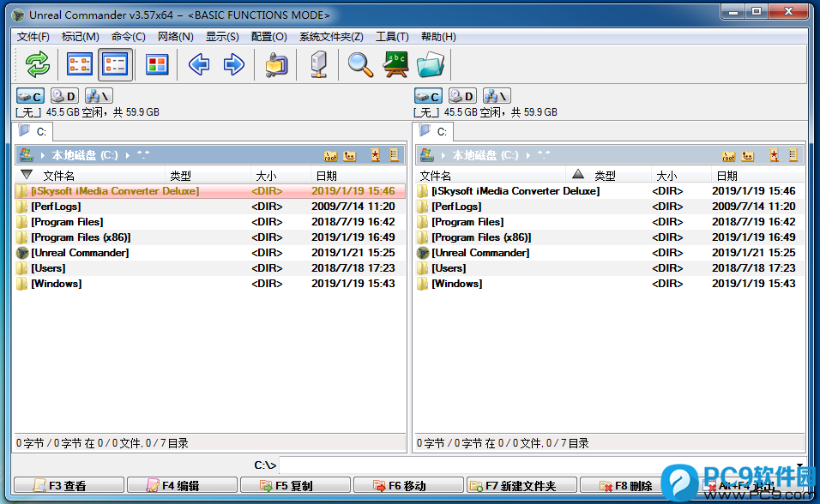This screenshot has width=820, height=504.
Task: Select [Windows] folder in left panel
Action: pyautogui.click(x=209, y=284)
